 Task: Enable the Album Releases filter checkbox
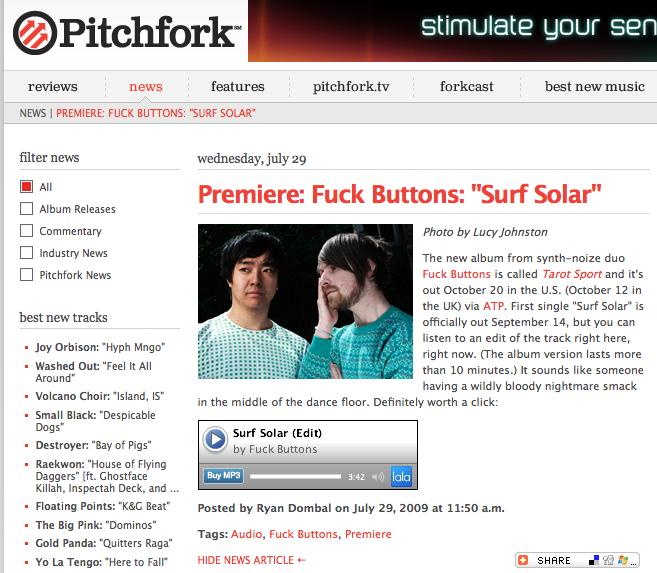(26, 209)
